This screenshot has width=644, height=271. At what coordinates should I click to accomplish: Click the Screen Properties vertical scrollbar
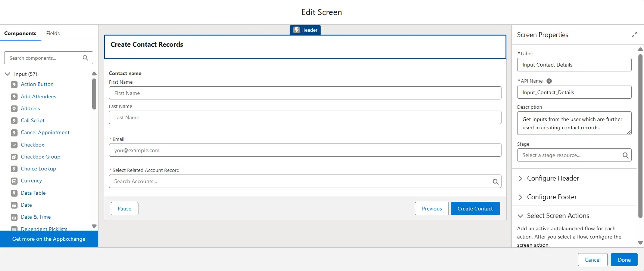point(640,135)
